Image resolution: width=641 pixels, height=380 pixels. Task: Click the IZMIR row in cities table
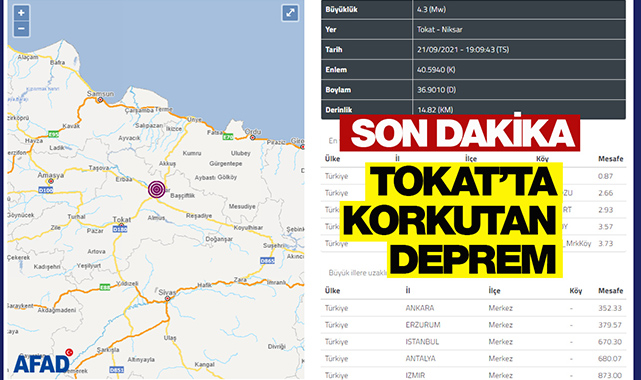pyautogui.click(x=473, y=374)
